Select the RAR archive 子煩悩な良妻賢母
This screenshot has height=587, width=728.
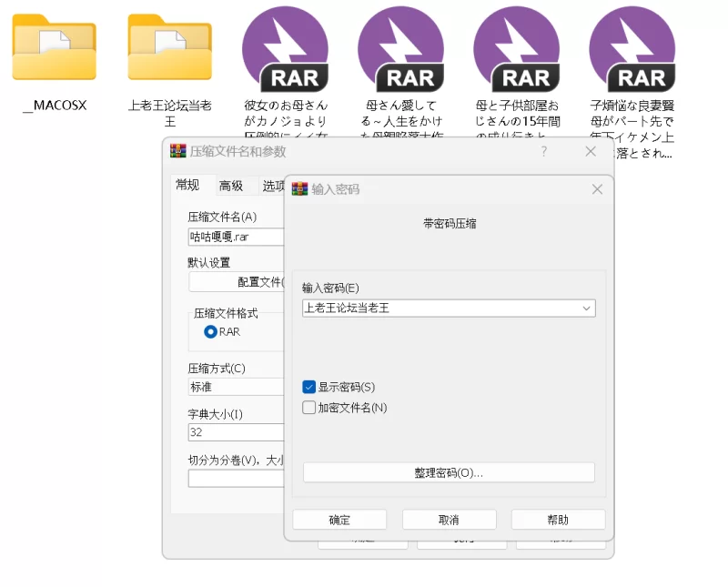632,49
